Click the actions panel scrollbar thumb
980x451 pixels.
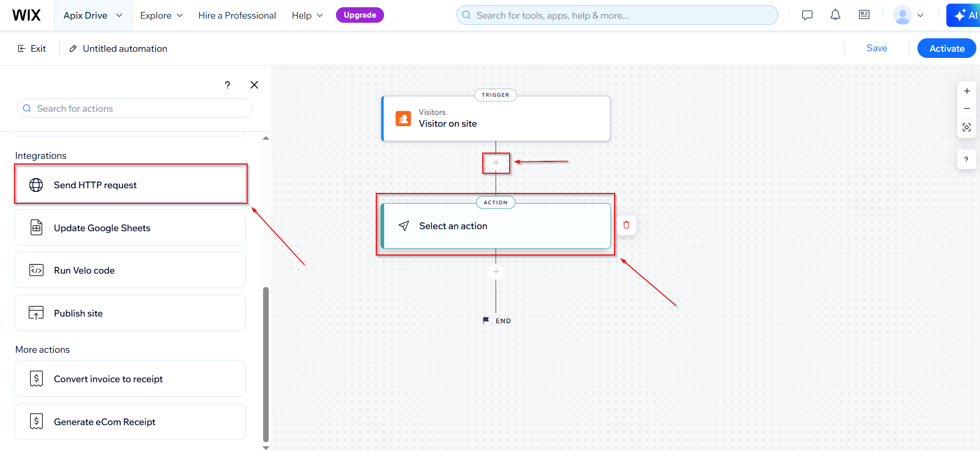coord(266,364)
